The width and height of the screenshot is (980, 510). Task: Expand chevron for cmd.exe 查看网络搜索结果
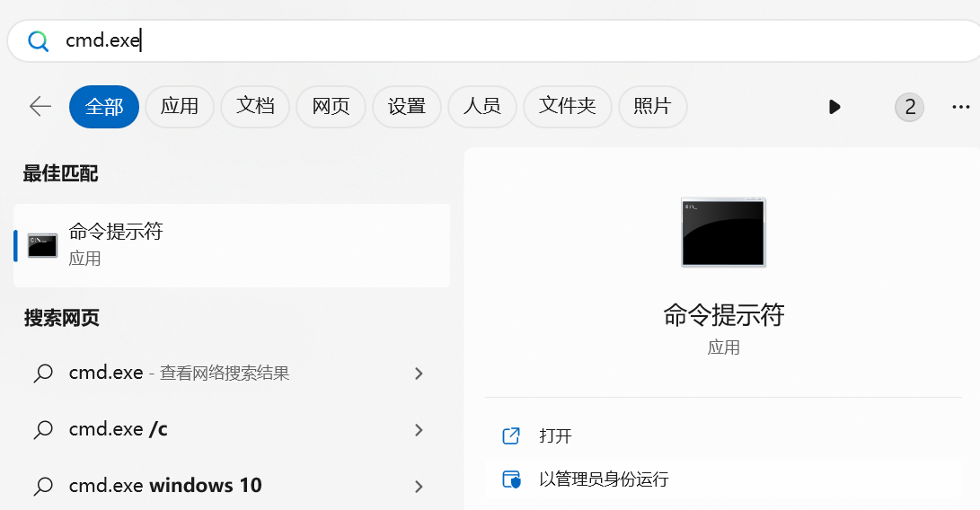(x=419, y=374)
